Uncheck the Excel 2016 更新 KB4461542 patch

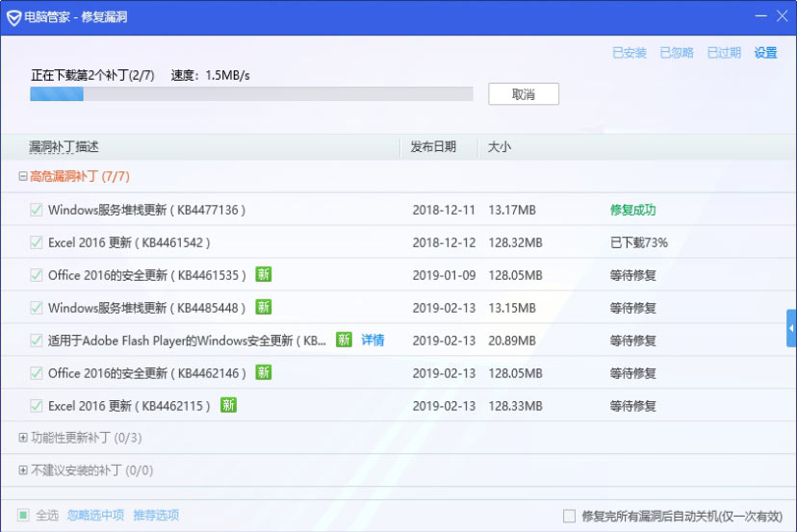(37, 242)
